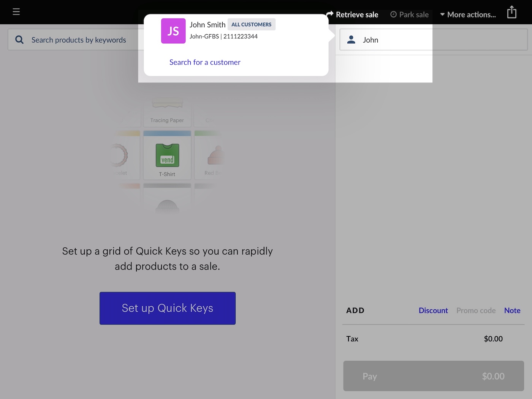
Task: Click the Search for a customer link
Action: click(205, 62)
